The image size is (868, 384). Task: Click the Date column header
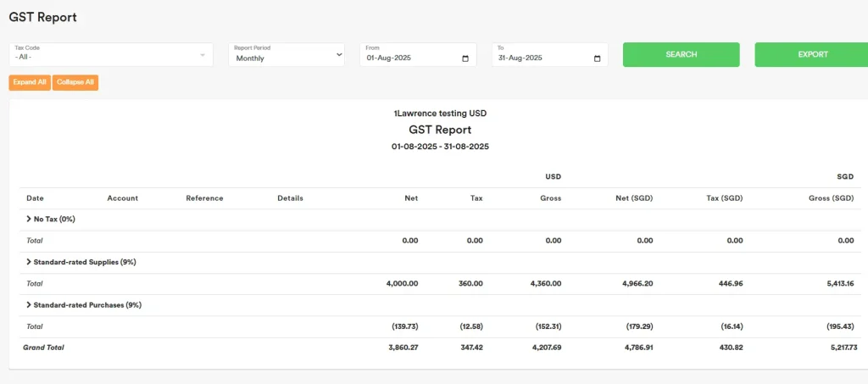coord(35,198)
